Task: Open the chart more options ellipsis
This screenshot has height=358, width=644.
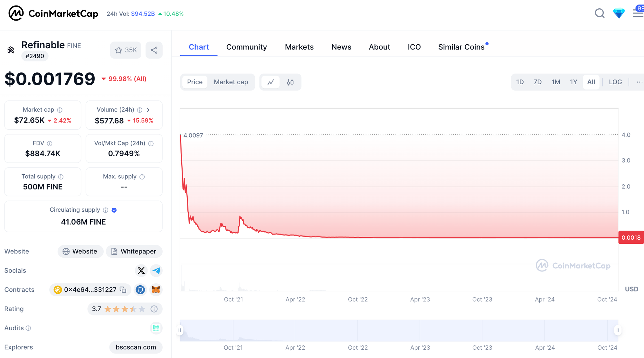Action: 639,82
